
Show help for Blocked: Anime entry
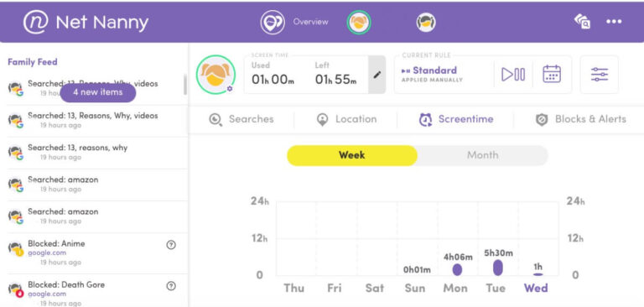click(x=171, y=245)
